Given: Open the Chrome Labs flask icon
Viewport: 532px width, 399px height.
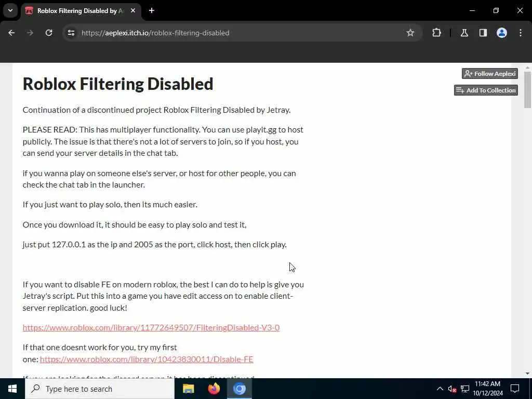Looking at the screenshot, I should coord(464,33).
